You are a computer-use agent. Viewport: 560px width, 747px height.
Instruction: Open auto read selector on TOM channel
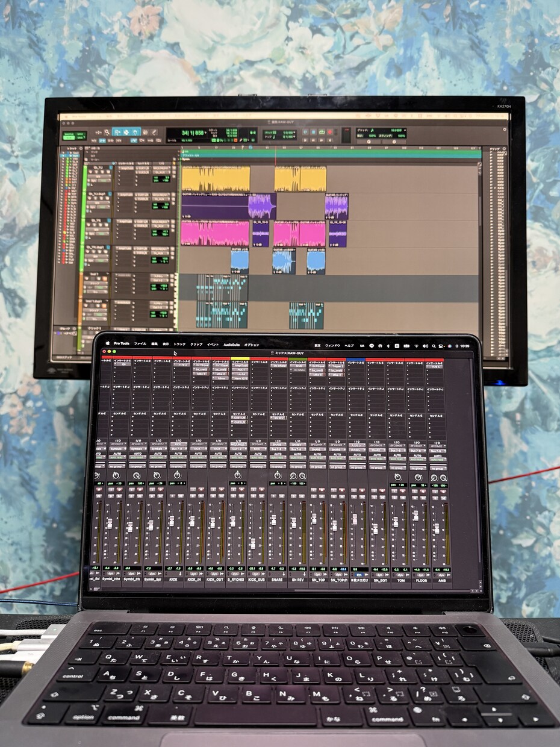pyautogui.click(x=399, y=459)
